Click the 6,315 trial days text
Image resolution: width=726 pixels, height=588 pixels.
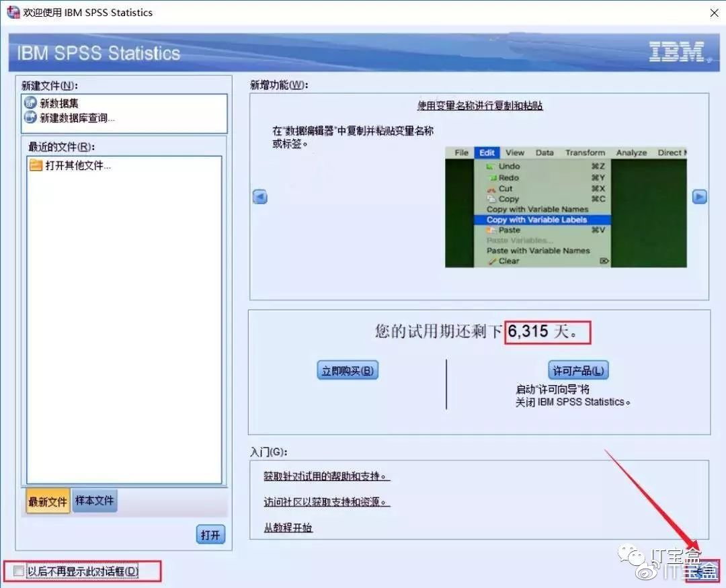click(542, 331)
